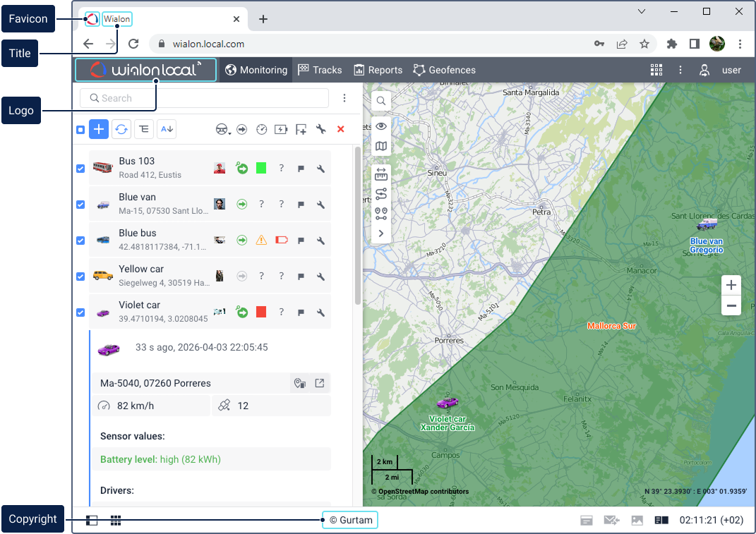This screenshot has height=534, width=756.
Task: Open apps grid icon in top bar
Action: 656,70
